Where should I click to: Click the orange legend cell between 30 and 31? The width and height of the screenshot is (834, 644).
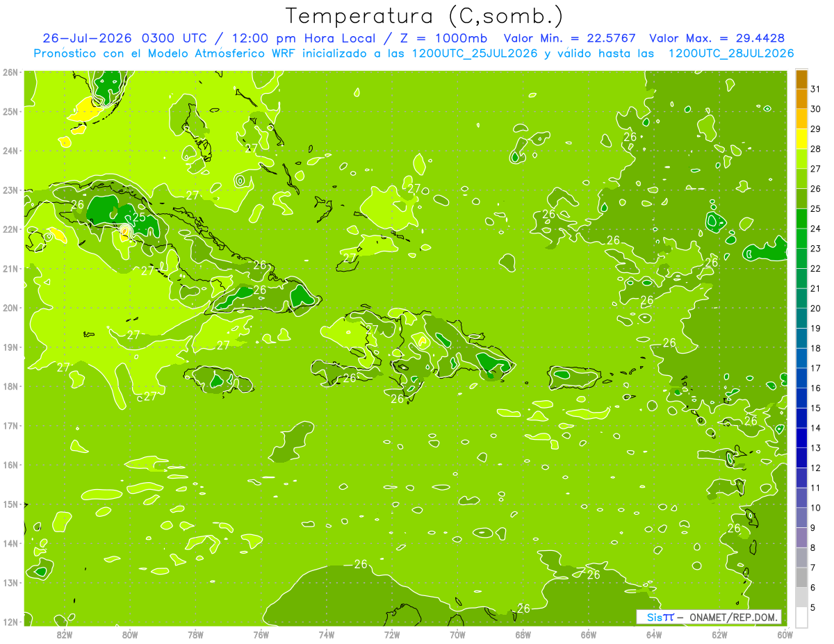click(801, 98)
